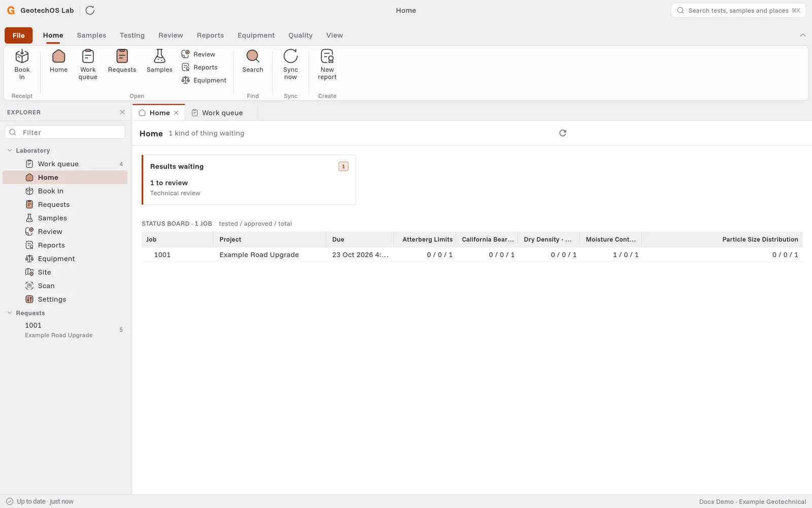
Task: Select Work queue in Explorer tree
Action: point(65,164)
